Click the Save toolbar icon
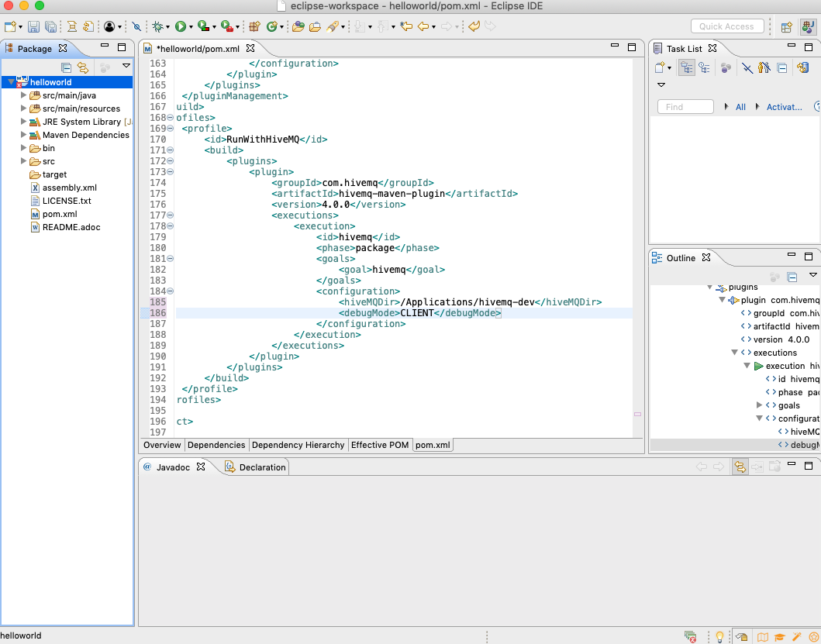The height and width of the screenshot is (644, 821). pos(33,26)
